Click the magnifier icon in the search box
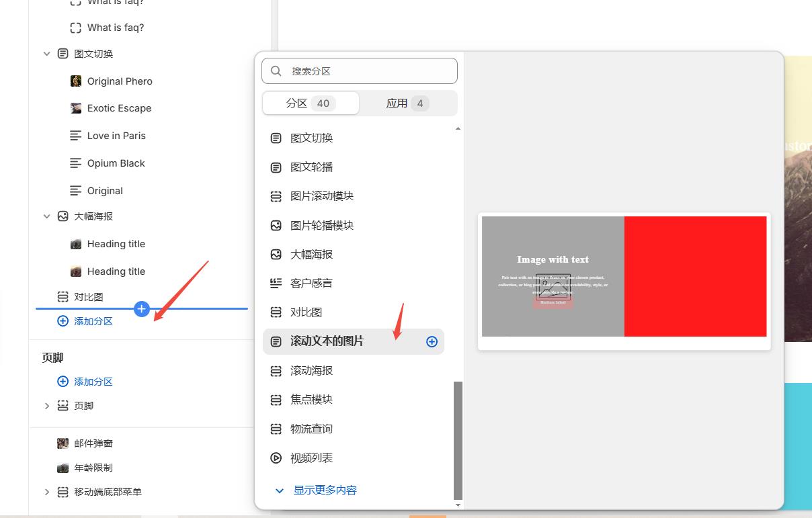The width and height of the screenshot is (812, 518). (x=276, y=71)
